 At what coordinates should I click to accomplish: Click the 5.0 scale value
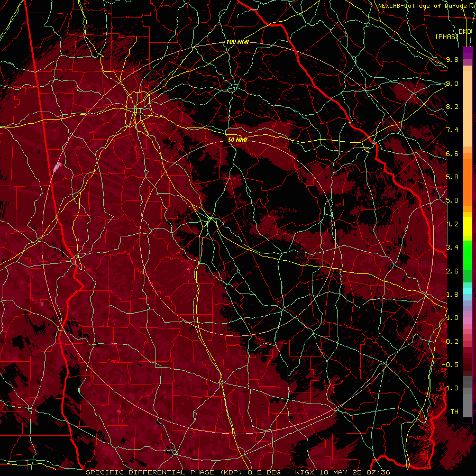tap(452, 200)
